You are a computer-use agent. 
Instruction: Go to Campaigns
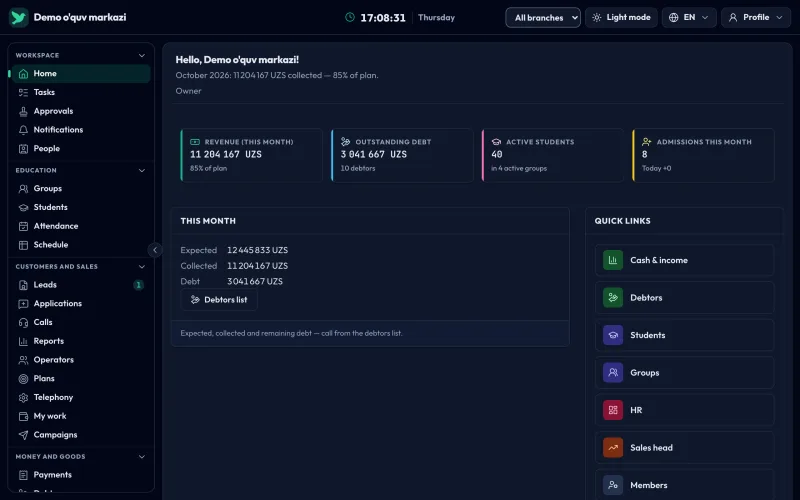(81, 435)
